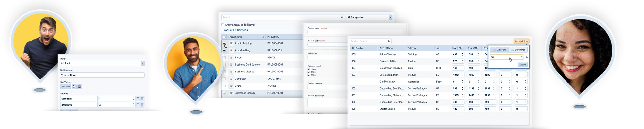The width and height of the screenshot is (644, 129).
Task: Switch to the Surcharge tab
Action: coord(518,50)
